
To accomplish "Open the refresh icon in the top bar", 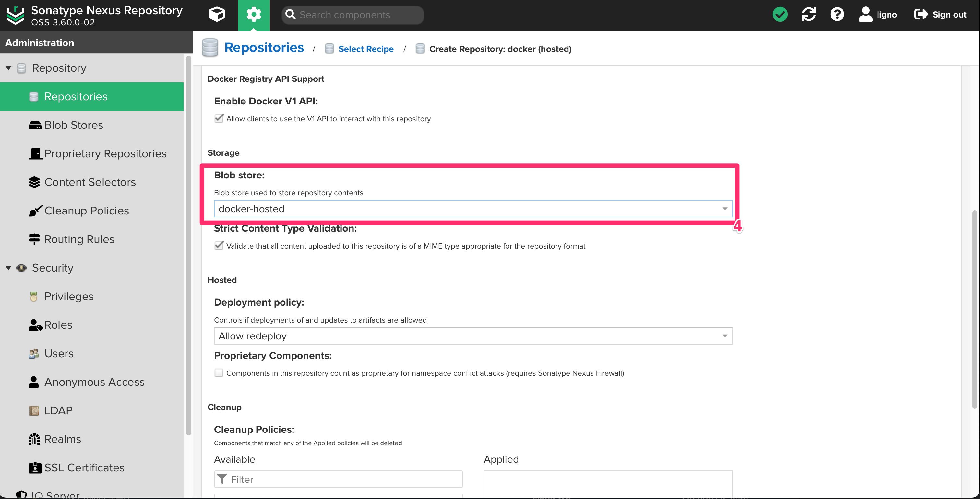I will pos(808,15).
